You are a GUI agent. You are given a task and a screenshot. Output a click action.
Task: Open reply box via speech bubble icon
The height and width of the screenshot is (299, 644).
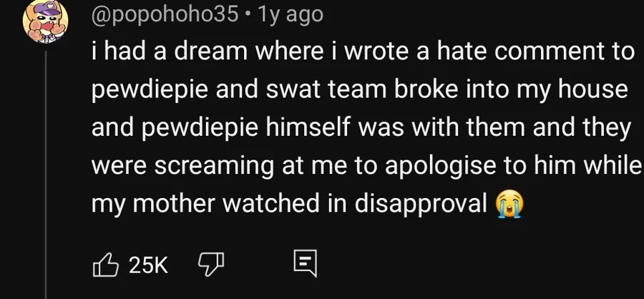tap(306, 263)
